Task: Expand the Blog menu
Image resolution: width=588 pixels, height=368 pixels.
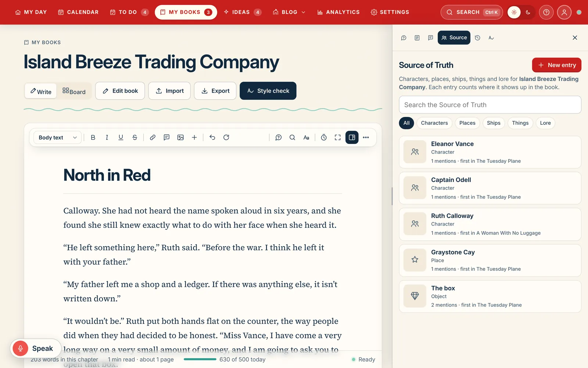Action: pos(289,12)
